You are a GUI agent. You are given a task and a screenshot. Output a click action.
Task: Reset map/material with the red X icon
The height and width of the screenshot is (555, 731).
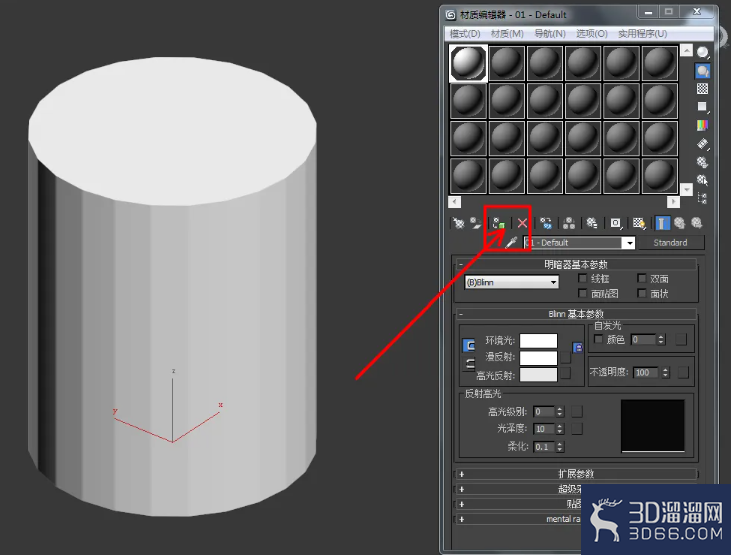[x=522, y=223]
